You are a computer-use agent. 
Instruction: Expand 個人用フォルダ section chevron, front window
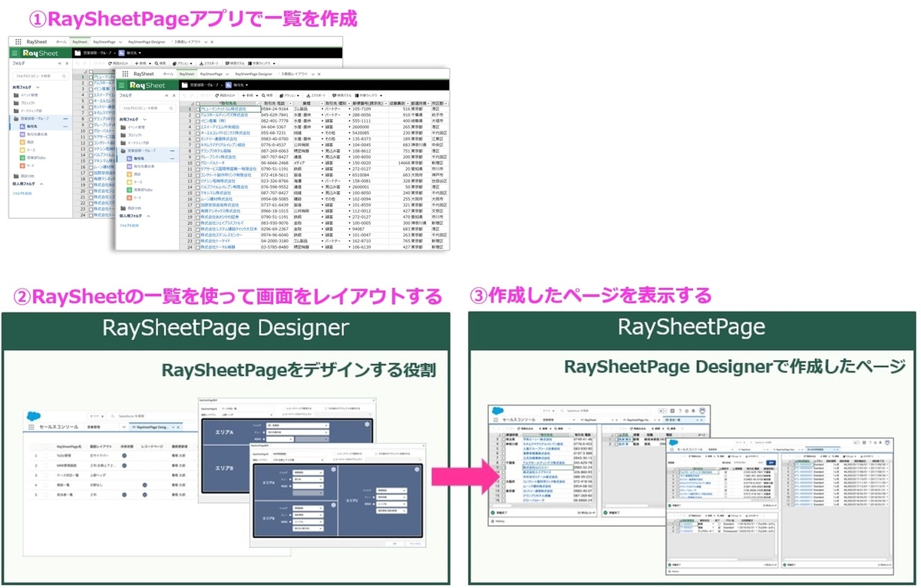[x=148, y=216]
